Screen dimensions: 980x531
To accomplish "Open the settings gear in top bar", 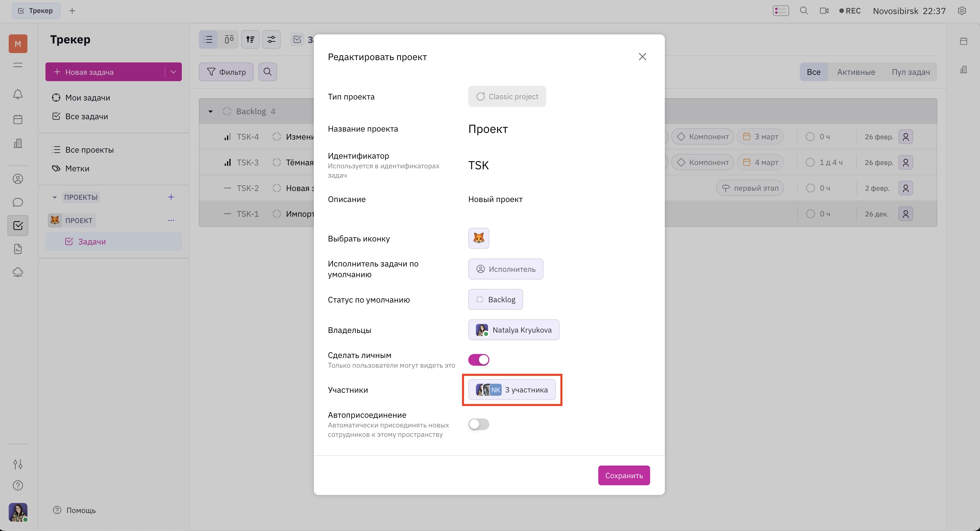I will [962, 11].
